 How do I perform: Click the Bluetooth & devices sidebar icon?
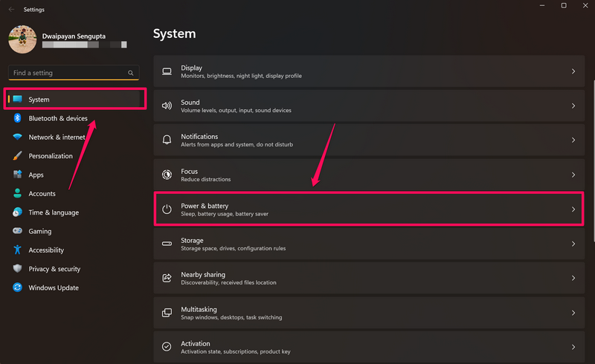(16, 118)
